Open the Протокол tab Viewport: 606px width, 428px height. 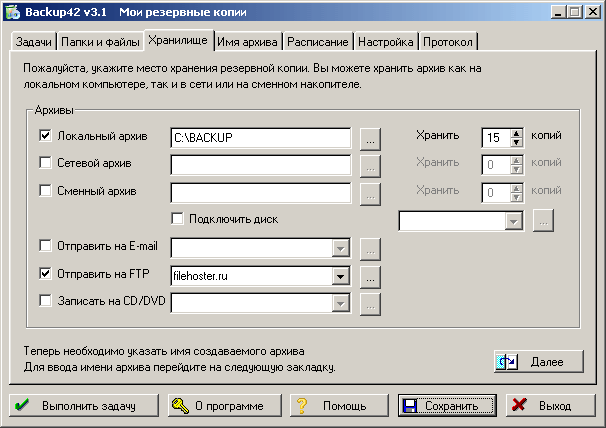(449, 43)
